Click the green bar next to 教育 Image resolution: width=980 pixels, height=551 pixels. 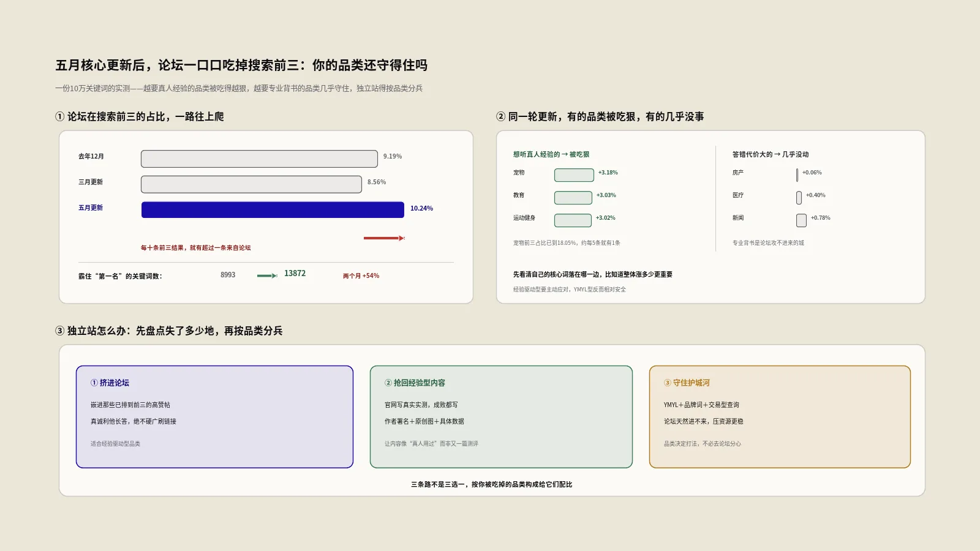573,198
